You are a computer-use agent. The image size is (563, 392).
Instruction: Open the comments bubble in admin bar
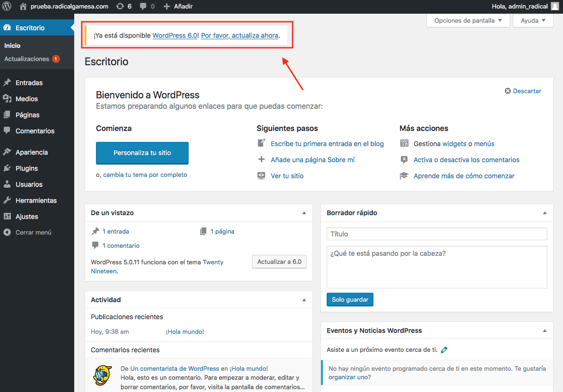tap(143, 6)
